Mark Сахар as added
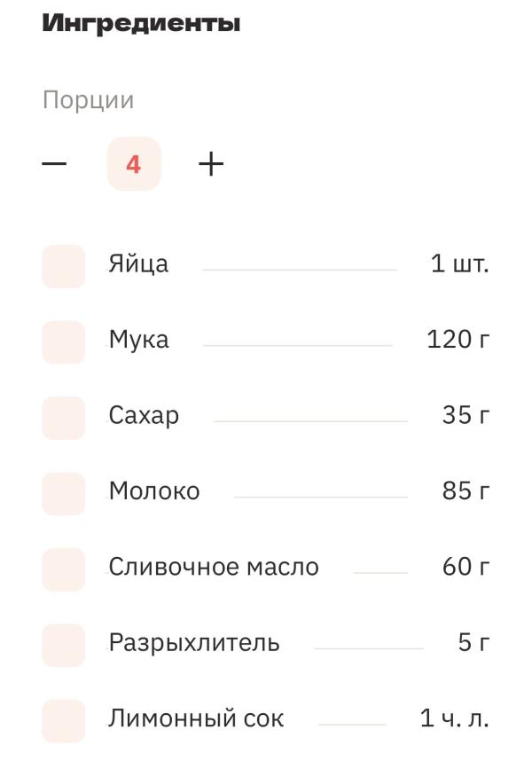Image resolution: width=532 pixels, height=769 pixels. (64, 417)
